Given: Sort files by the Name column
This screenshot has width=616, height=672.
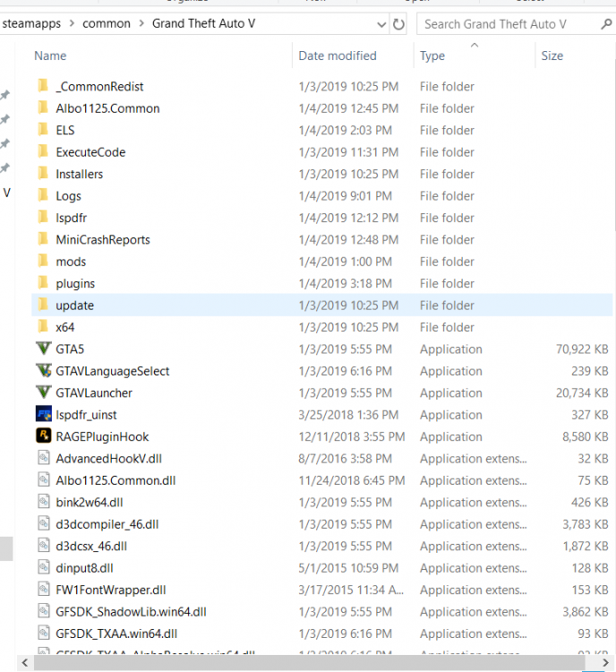Looking at the screenshot, I should point(50,56).
